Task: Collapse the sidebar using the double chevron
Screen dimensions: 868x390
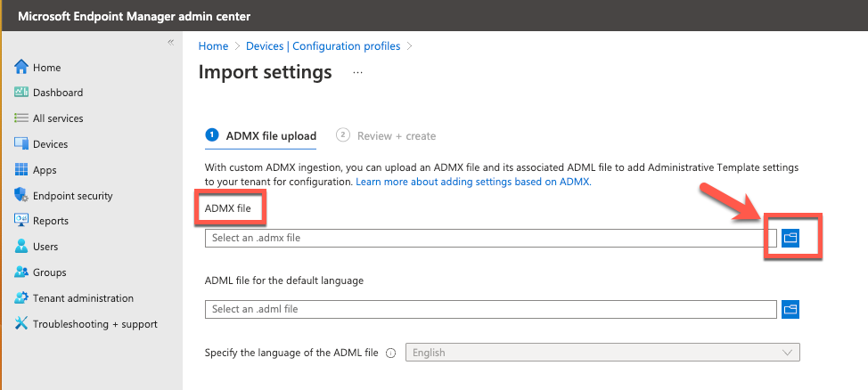Action: [171, 43]
